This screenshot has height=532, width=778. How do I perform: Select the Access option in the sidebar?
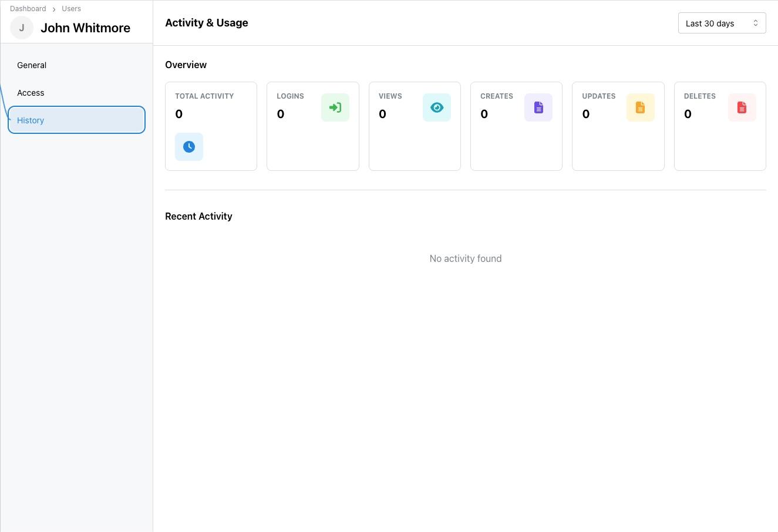[31, 92]
